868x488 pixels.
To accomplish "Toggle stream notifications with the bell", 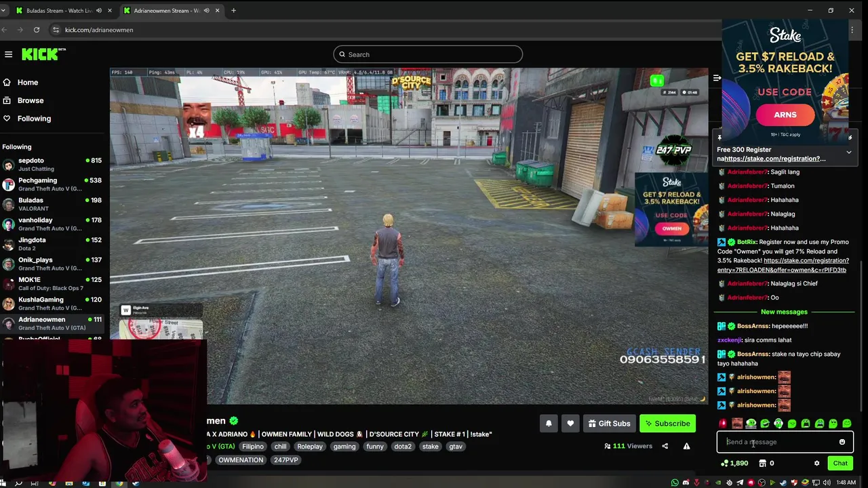I will click(549, 424).
